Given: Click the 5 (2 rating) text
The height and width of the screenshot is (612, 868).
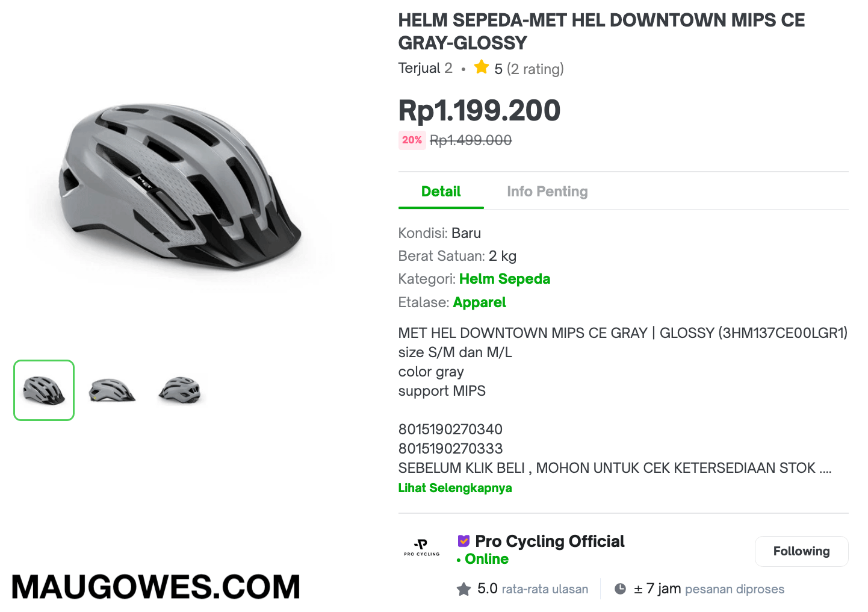Looking at the screenshot, I should (x=529, y=69).
